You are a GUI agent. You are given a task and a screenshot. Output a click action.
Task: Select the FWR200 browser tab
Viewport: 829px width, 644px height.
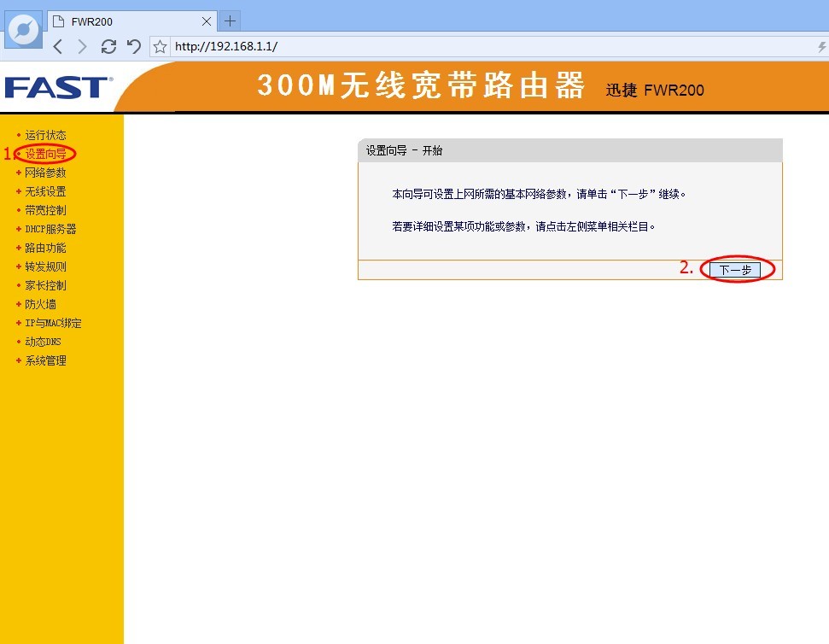pyautogui.click(x=132, y=21)
